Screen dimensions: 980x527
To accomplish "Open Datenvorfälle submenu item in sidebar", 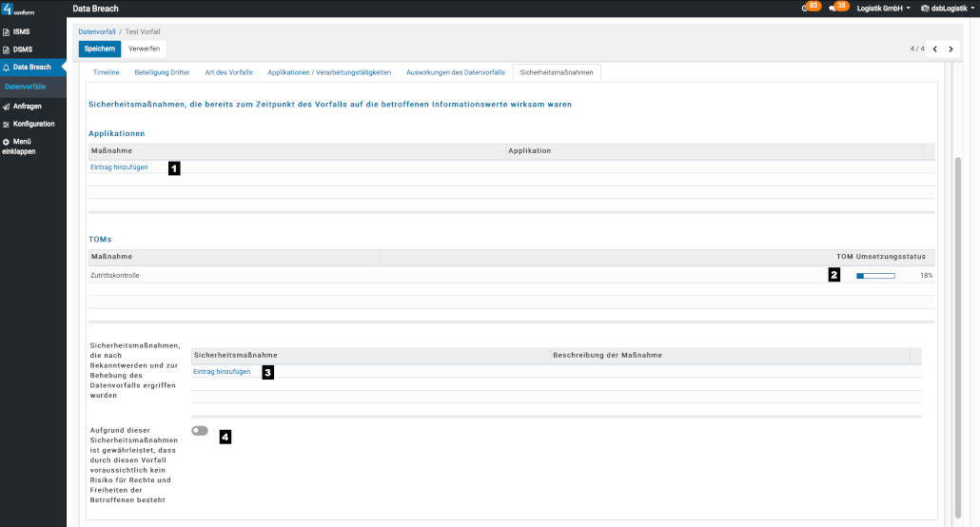I will point(26,87).
